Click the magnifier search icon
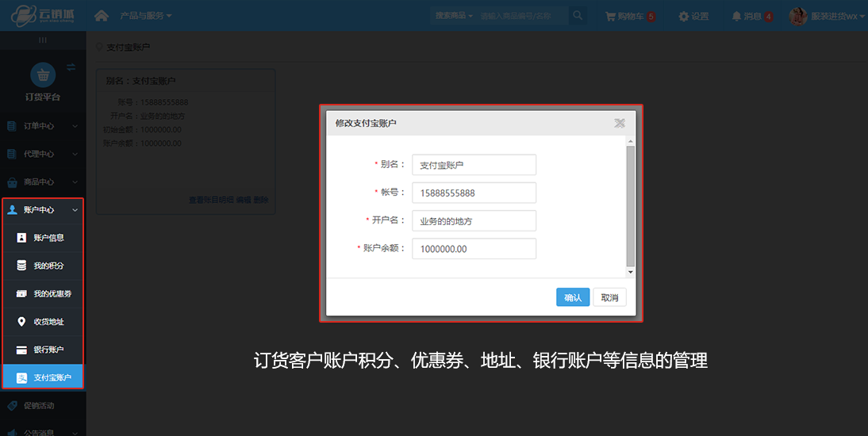 tap(578, 16)
